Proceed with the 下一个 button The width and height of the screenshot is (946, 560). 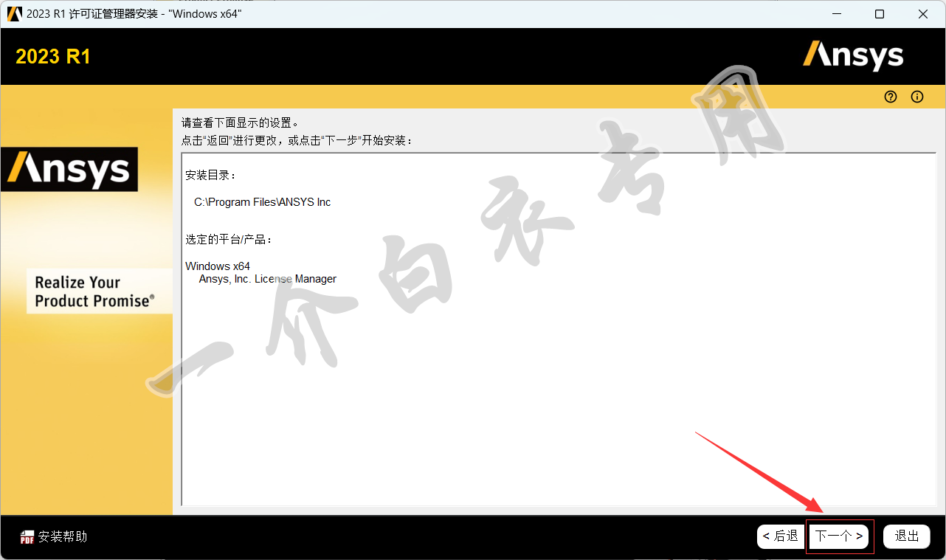[839, 536]
